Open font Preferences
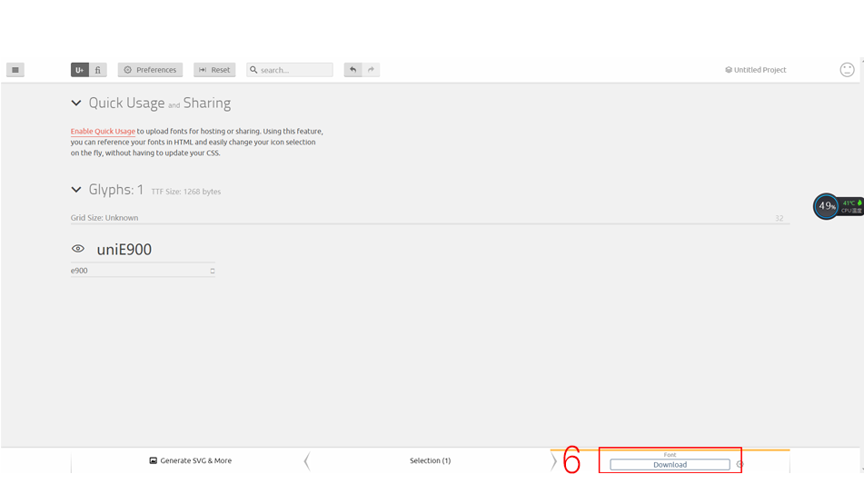864x504 pixels. coord(150,70)
